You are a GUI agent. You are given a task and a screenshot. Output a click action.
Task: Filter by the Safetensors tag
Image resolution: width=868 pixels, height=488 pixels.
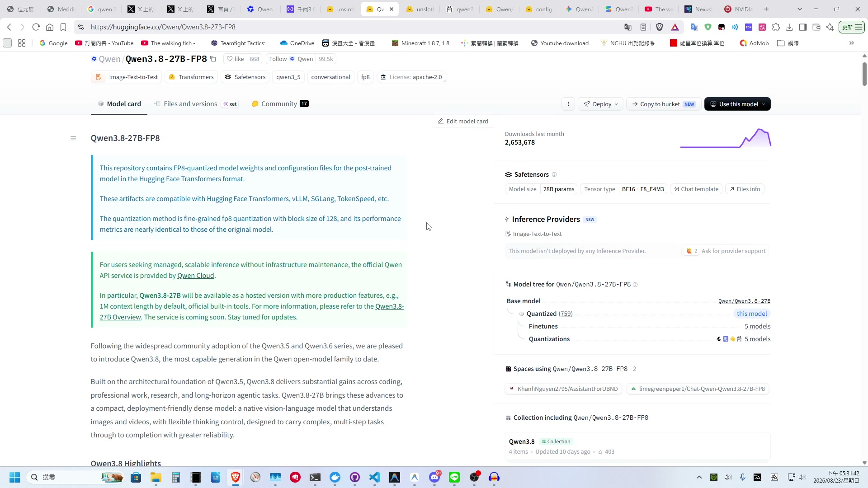[245, 77]
